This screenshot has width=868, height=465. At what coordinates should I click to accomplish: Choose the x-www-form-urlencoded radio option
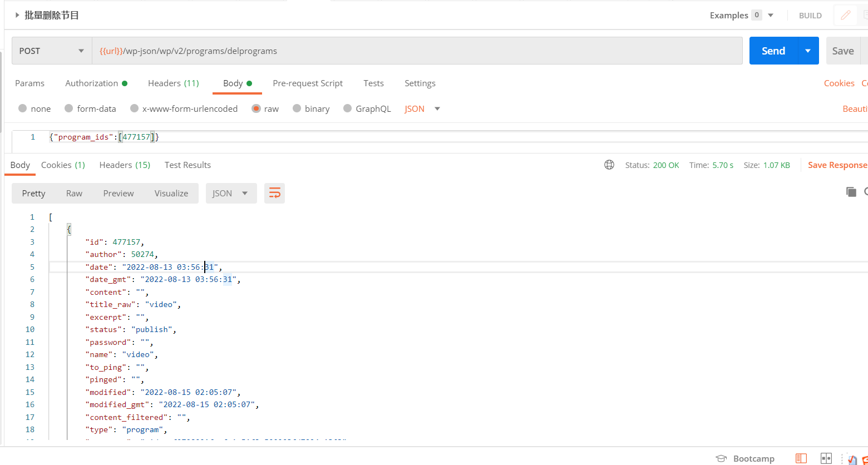pos(134,108)
